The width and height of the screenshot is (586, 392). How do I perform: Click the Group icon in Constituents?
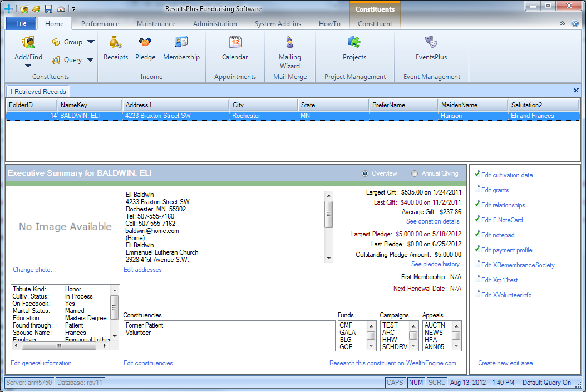click(x=56, y=42)
